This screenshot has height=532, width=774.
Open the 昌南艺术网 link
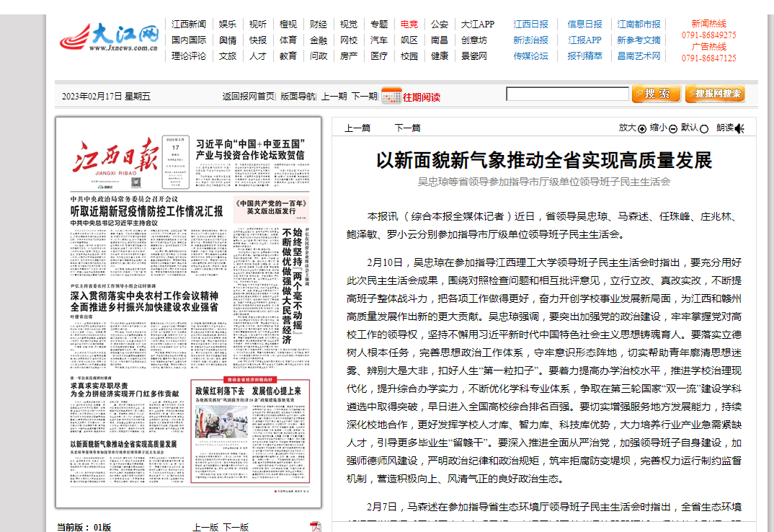coord(639,56)
